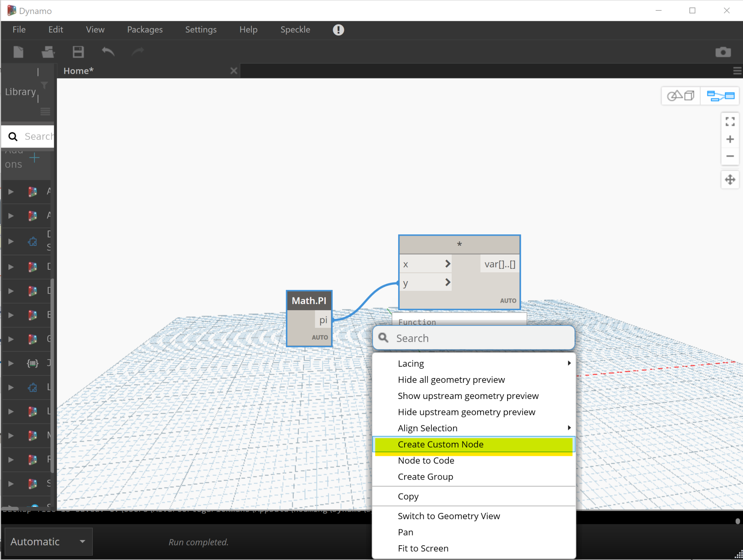
Task: Click the library panel vertical scrollbar
Action: 52,376
